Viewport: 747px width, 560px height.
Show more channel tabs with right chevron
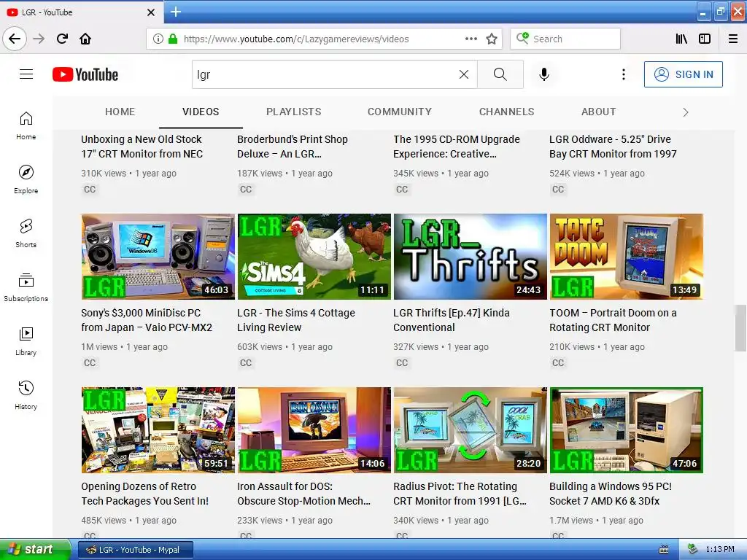(686, 112)
